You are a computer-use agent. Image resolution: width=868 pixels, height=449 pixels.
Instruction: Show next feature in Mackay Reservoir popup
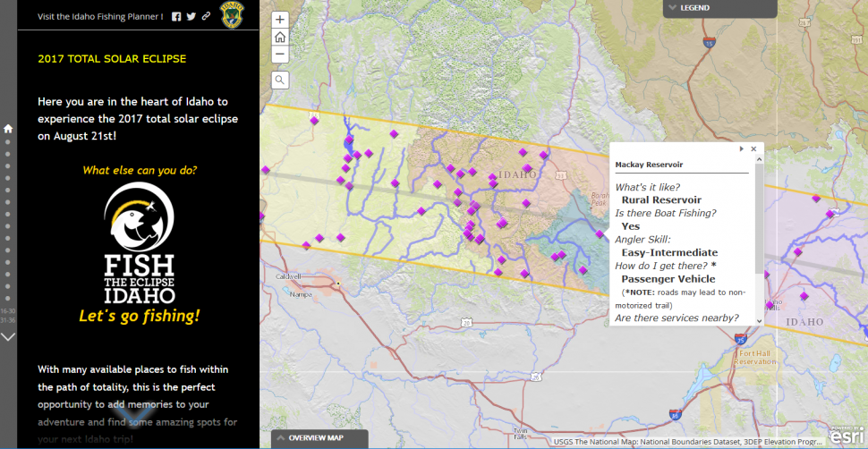point(742,148)
